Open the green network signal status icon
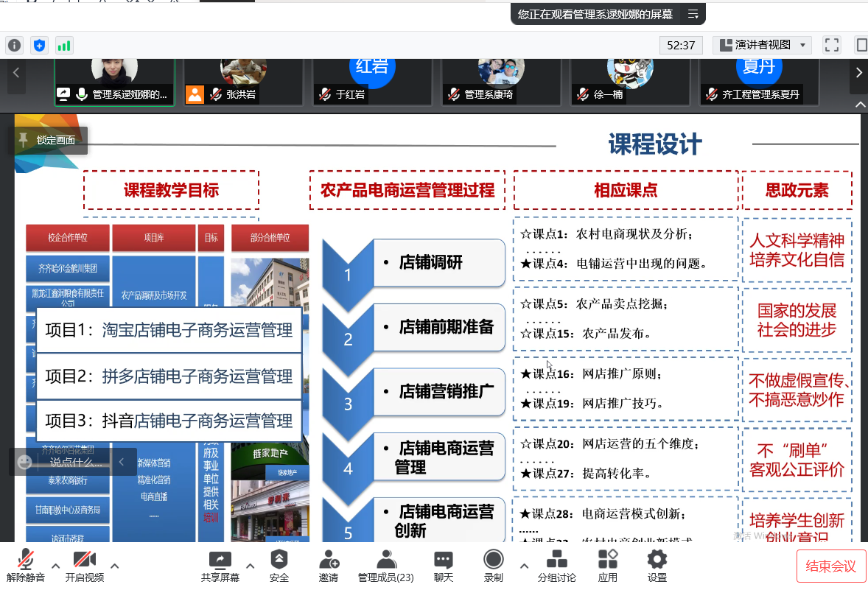Image resolution: width=868 pixels, height=590 pixels. pyautogui.click(x=64, y=45)
